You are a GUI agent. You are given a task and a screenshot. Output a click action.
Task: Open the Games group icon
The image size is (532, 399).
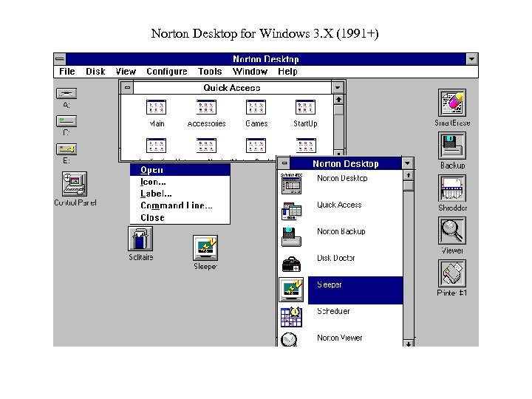[256, 107]
